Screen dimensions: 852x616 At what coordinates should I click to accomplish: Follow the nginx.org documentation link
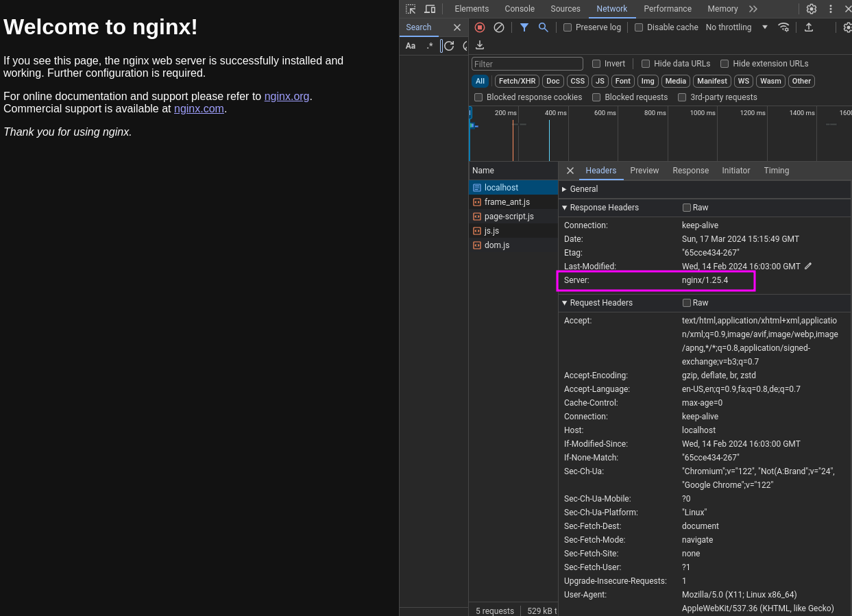[287, 96]
